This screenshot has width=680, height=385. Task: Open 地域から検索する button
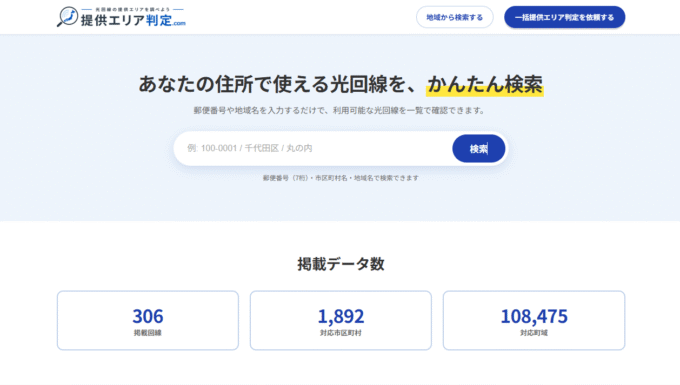(x=454, y=17)
